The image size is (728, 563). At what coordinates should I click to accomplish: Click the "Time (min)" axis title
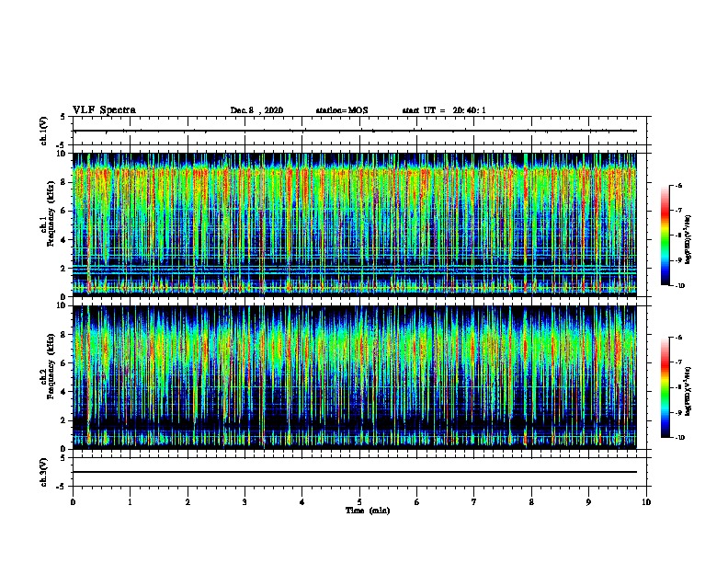pyautogui.click(x=368, y=511)
